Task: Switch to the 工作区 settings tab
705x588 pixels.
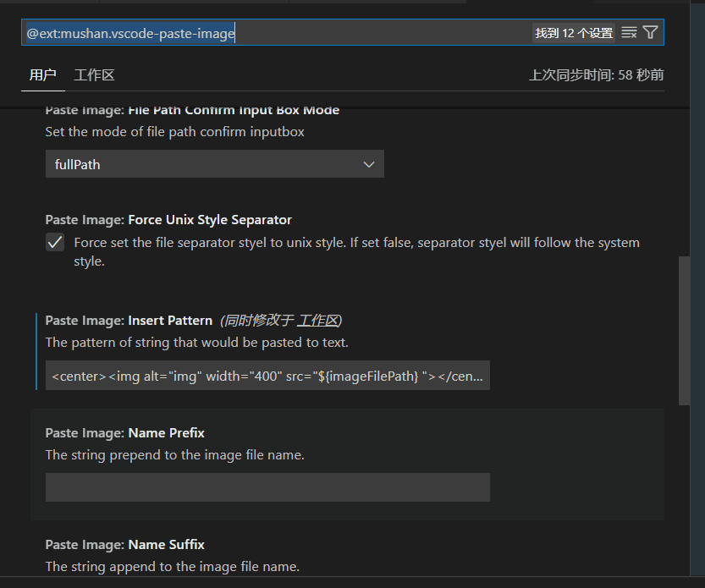Action: coord(94,75)
